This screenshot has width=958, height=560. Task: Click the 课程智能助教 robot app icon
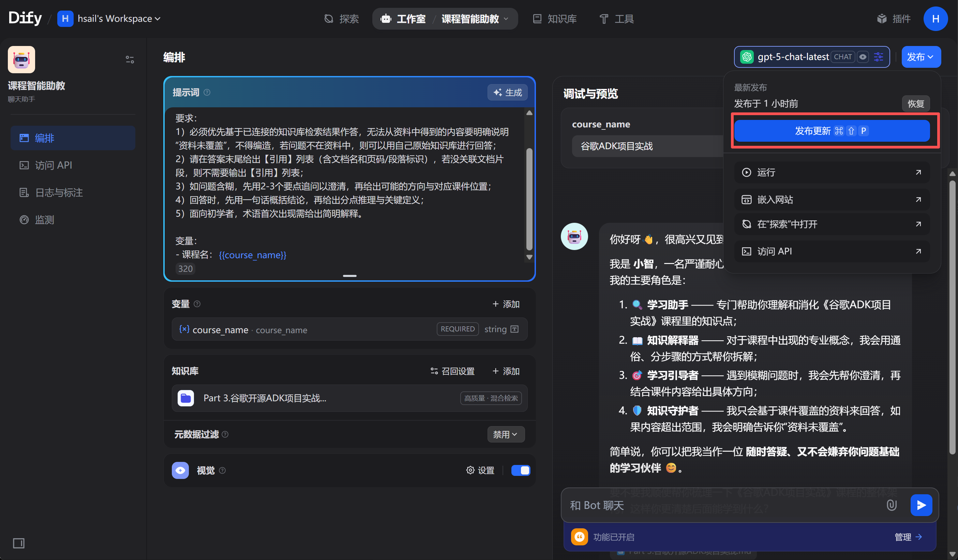[x=21, y=60]
